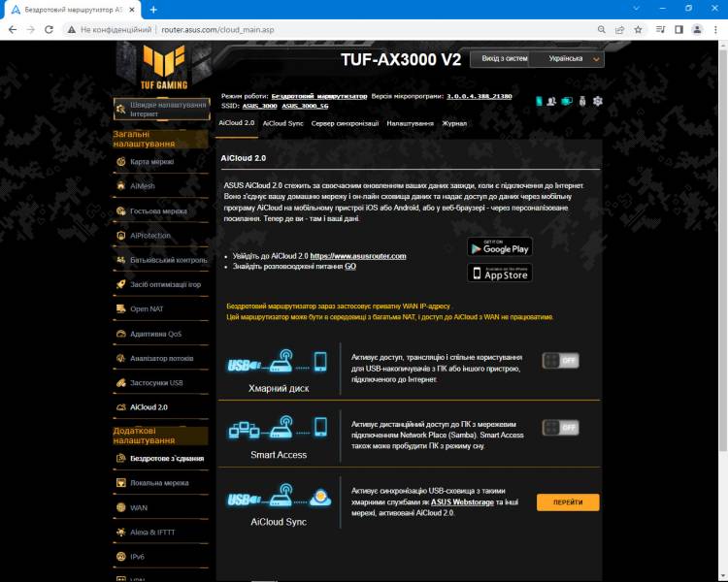Viewport: 728px width, 582px height.
Task: Click the network connection status icon
Action: pos(567,101)
